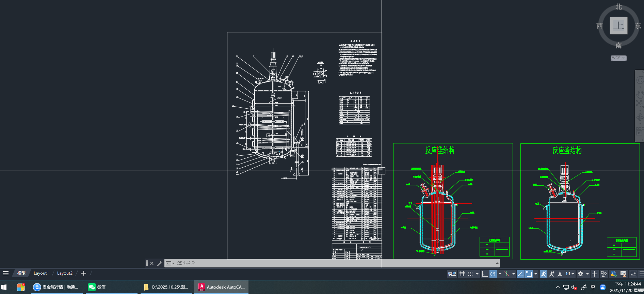Open the 1:1 annotation scale dropdown
This screenshot has width=644, height=294.
(x=570, y=274)
